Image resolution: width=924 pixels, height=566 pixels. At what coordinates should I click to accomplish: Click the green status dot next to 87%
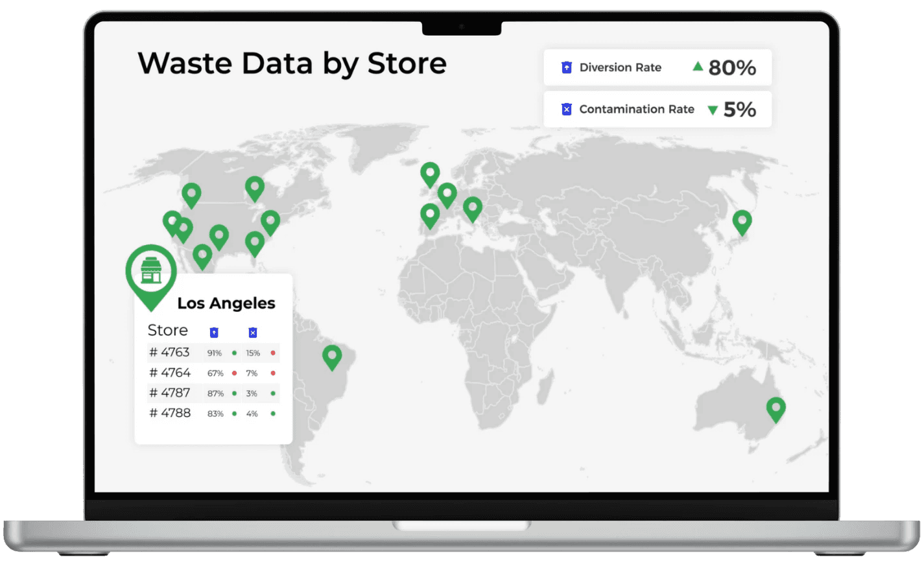234,394
